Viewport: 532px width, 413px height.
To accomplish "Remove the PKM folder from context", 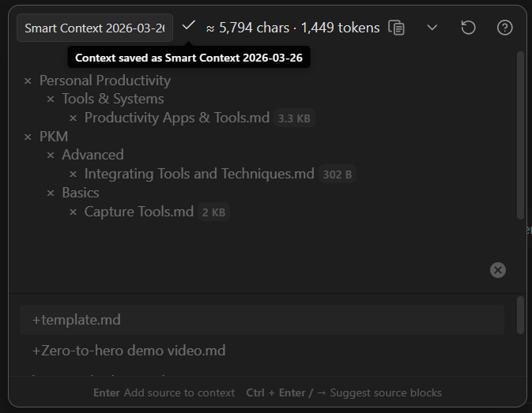I will (x=28, y=137).
